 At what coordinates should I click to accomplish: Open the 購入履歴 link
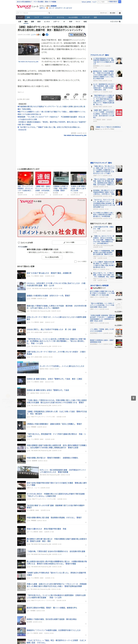point(112,13)
